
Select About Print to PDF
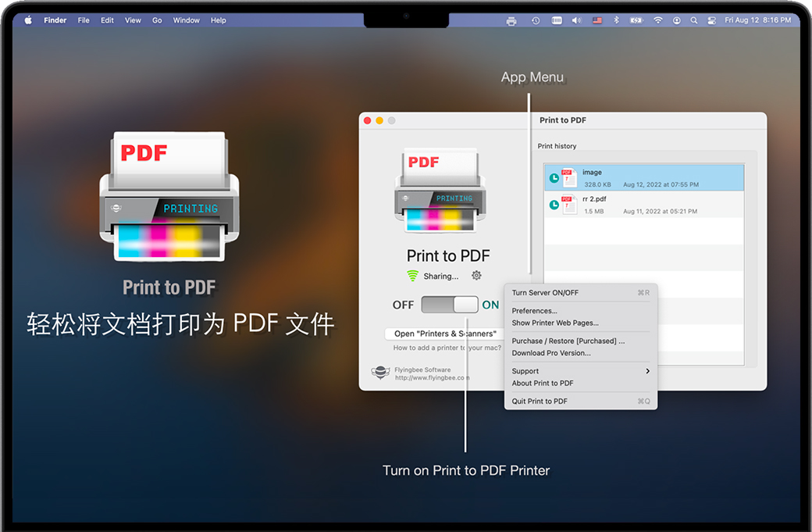pos(581,383)
